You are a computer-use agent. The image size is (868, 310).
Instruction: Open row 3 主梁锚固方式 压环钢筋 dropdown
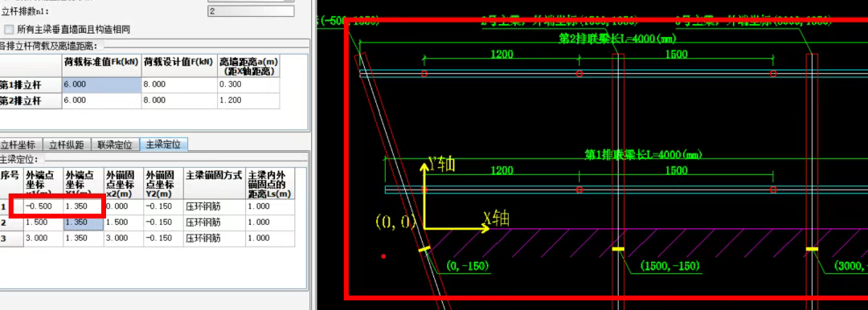[x=215, y=238]
